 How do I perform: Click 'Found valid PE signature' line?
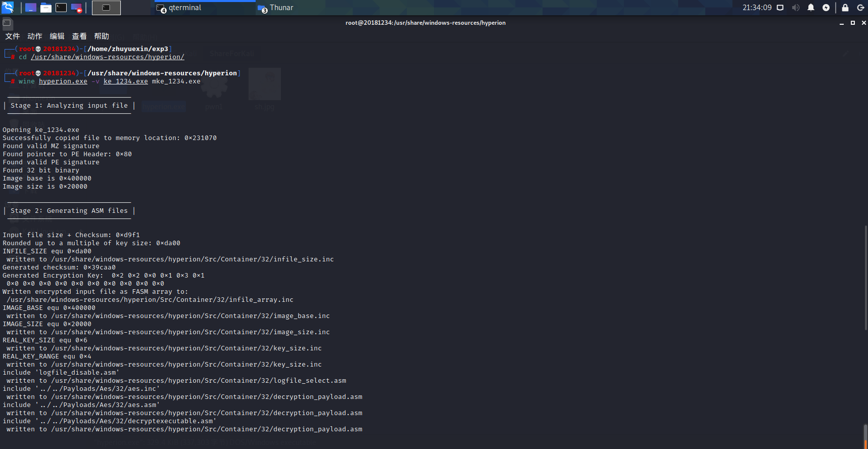tap(51, 162)
